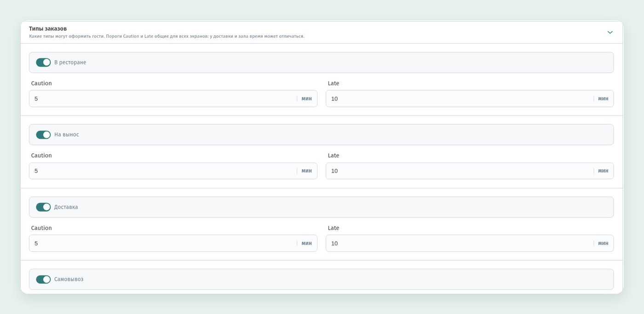The height and width of the screenshot is (314, 644).
Task: Click Late label in Доставка block
Action: pos(333,228)
